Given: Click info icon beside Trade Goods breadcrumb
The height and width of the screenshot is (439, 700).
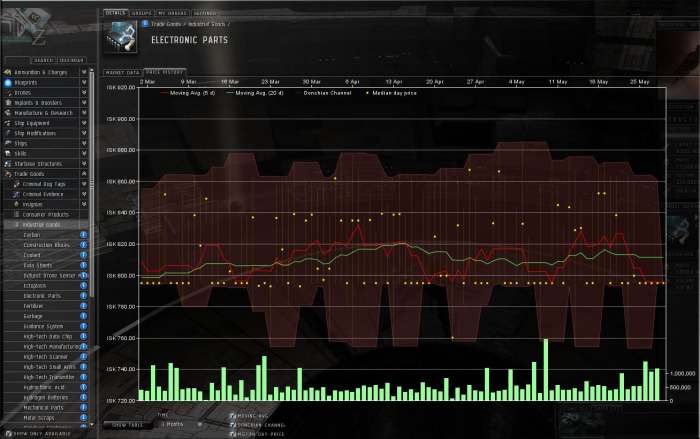Looking at the screenshot, I should pos(145,24).
